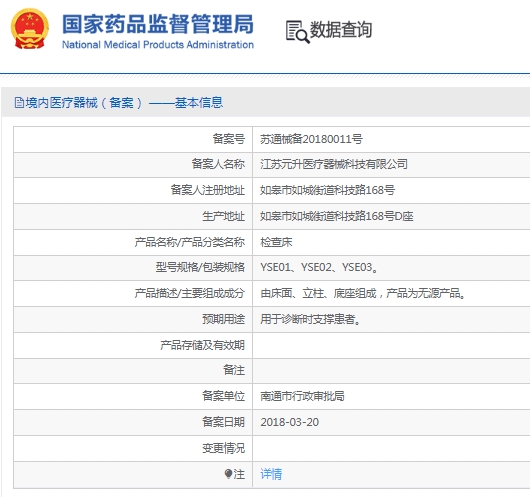Click the 备案日期 label

[223, 422]
